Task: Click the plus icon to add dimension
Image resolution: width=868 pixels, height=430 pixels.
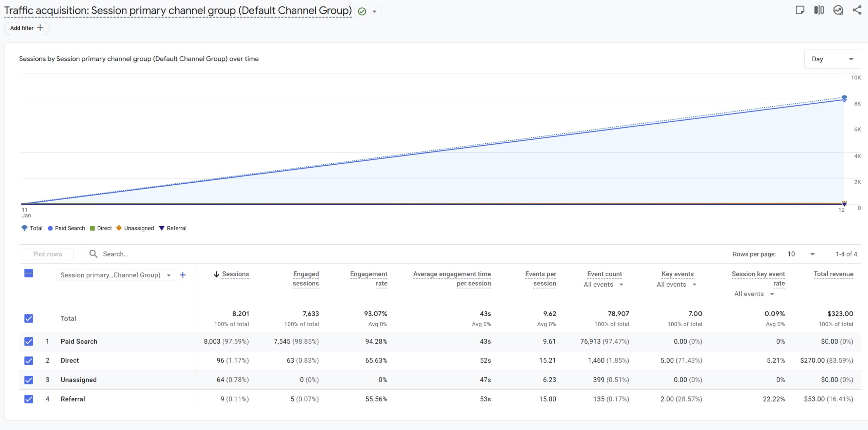Action: (x=183, y=275)
